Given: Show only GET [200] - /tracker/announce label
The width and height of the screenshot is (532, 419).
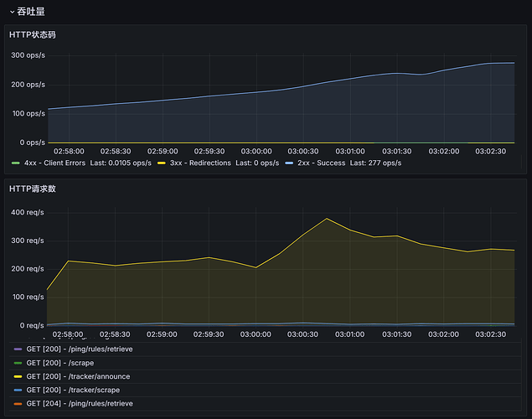Looking at the screenshot, I should click(78, 376).
